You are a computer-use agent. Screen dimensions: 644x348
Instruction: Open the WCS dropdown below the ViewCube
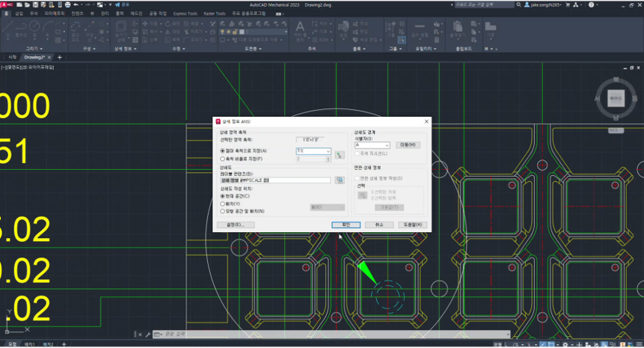[x=616, y=130]
